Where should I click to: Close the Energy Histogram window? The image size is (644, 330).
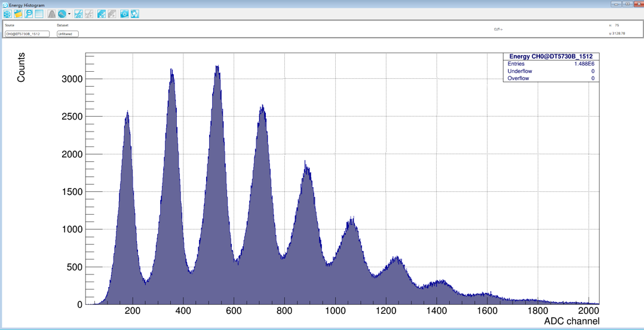point(638,4)
